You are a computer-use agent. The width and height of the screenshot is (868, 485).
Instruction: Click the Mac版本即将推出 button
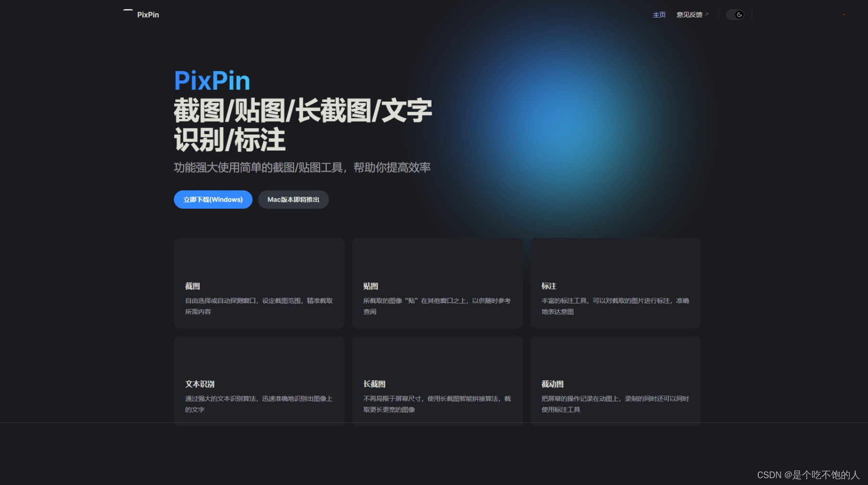point(293,199)
